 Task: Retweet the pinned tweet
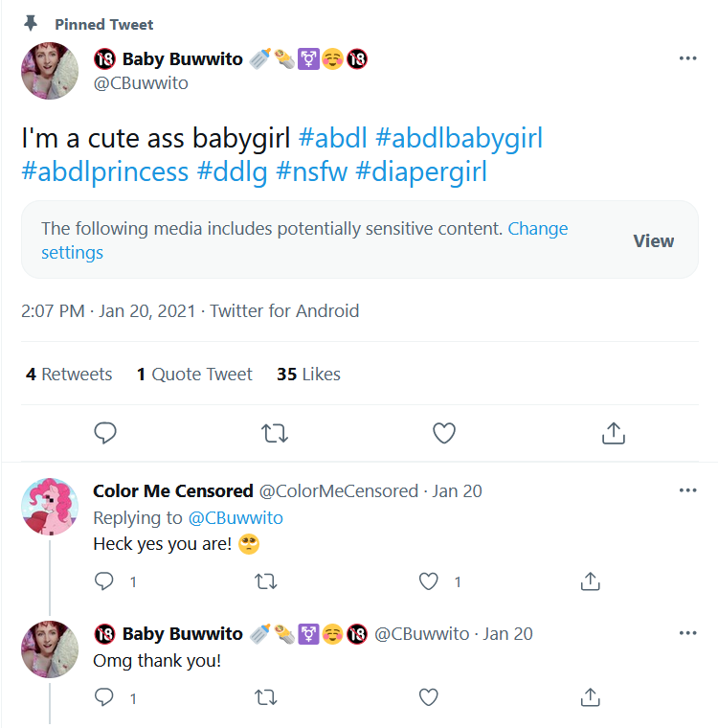point(275,433)
